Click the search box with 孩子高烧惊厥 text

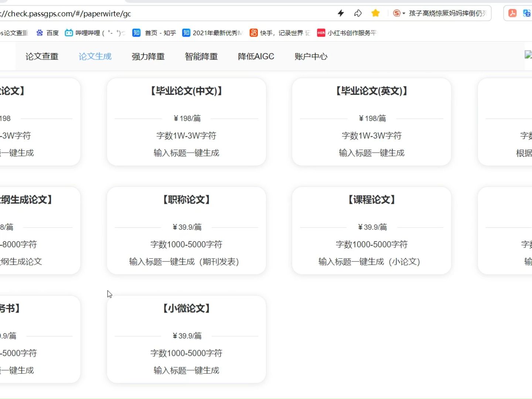[447, 13]
